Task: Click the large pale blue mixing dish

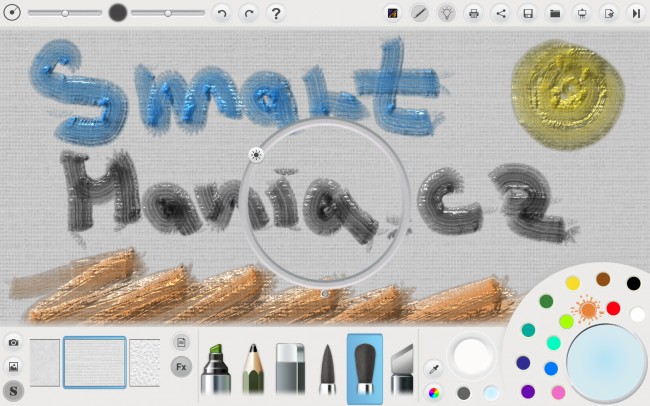Action: (x=606, y=364)
